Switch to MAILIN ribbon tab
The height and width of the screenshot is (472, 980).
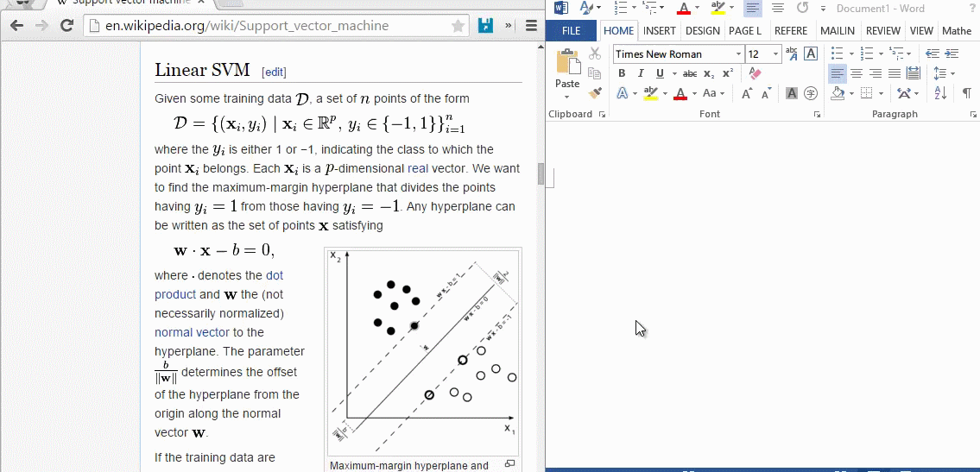(838, 30)
